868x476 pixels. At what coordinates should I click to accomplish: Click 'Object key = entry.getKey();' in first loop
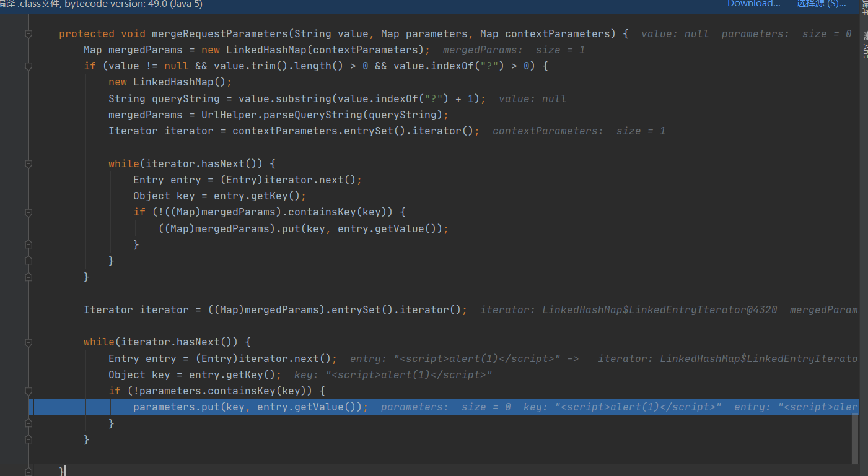(x=220, y=196)
